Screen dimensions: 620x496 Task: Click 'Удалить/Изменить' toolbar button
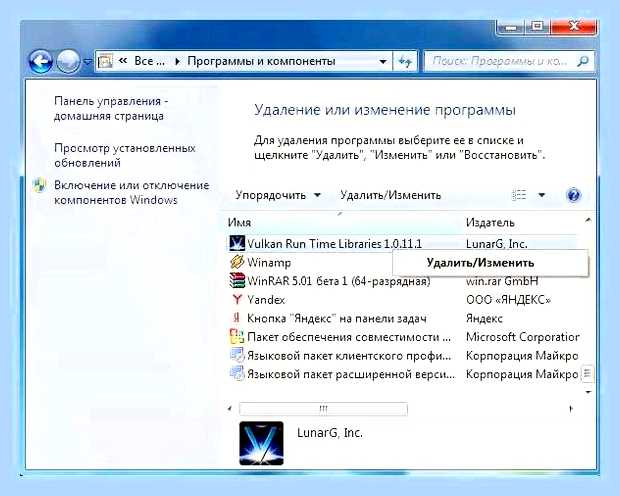pos(390,195)
